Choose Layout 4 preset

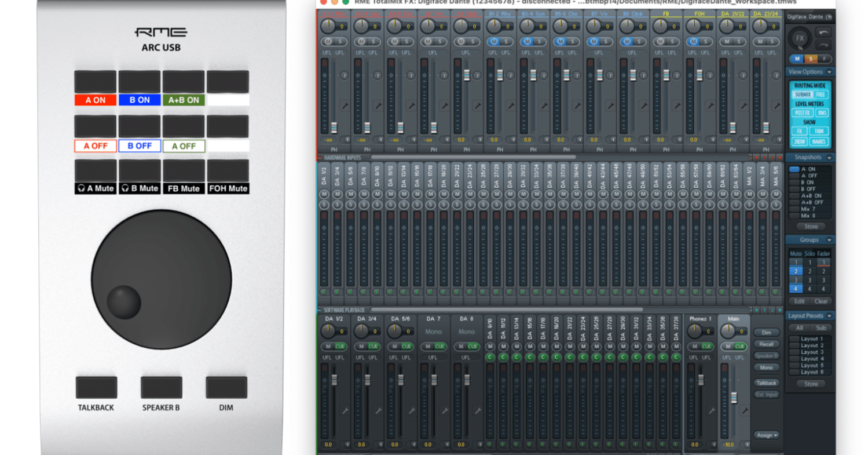[810, 359]
